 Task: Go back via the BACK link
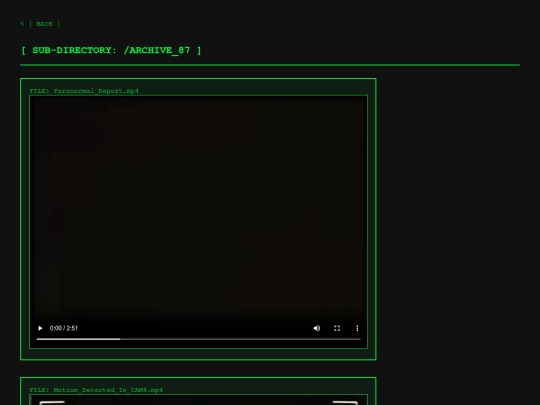[40, 24]
